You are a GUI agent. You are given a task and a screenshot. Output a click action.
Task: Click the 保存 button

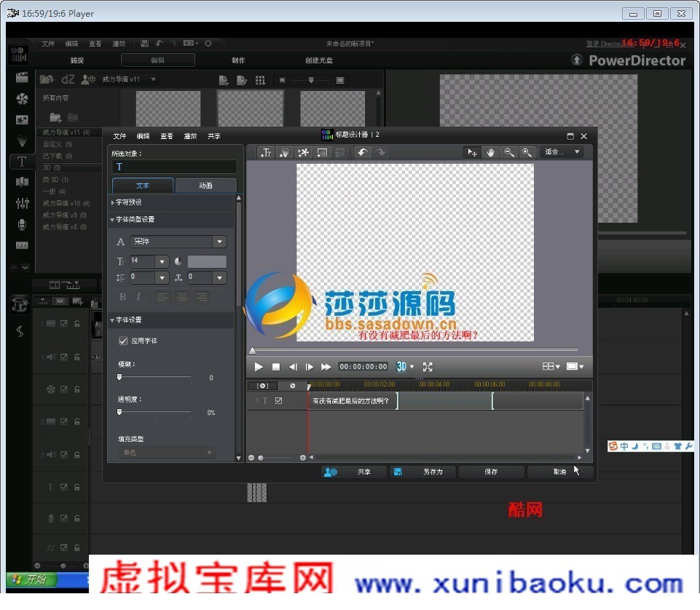[x=491, y=472]
